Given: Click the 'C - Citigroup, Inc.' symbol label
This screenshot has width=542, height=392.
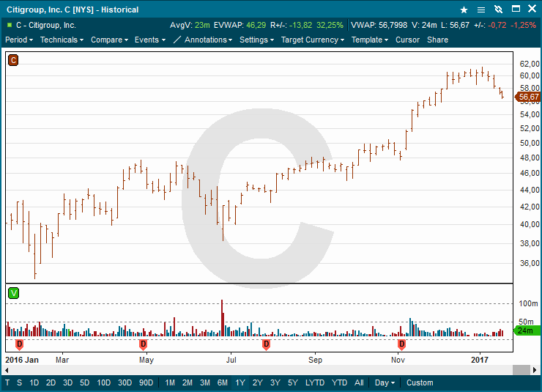Looking at the screenshot, I should (46, 25).
